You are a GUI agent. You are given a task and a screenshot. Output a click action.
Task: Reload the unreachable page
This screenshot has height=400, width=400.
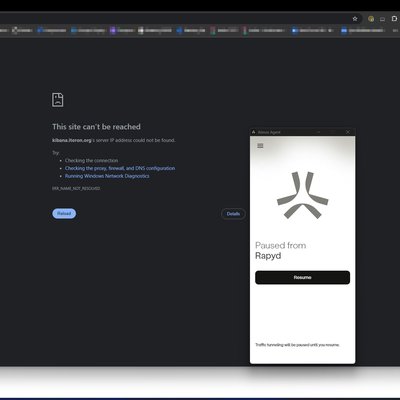coord(64,213)
